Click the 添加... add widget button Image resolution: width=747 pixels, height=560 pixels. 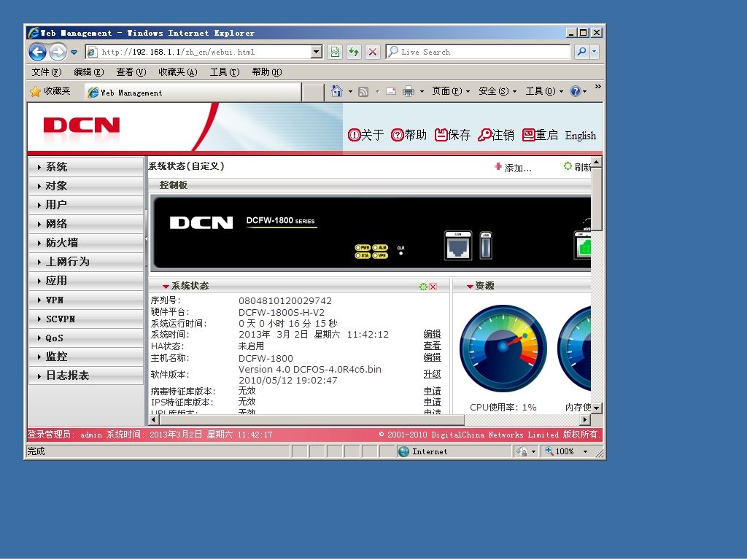pos(513,168)
